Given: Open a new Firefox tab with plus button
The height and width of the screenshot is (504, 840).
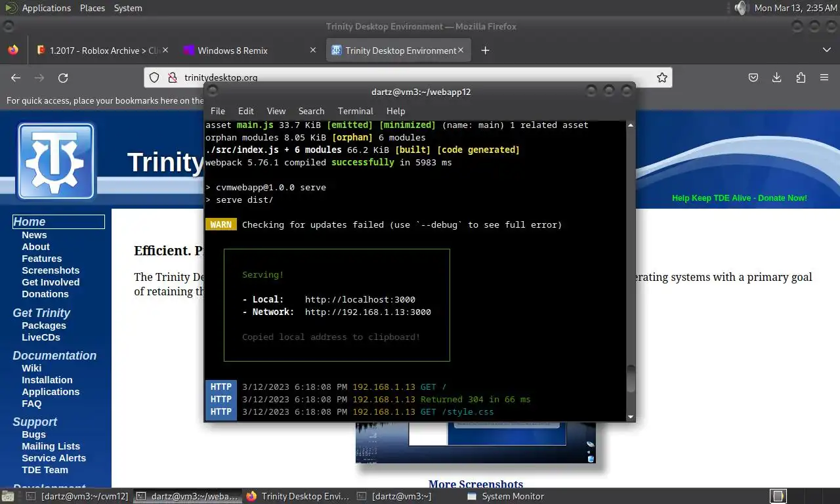Looking at the screenshot, I should pos(485,51).
